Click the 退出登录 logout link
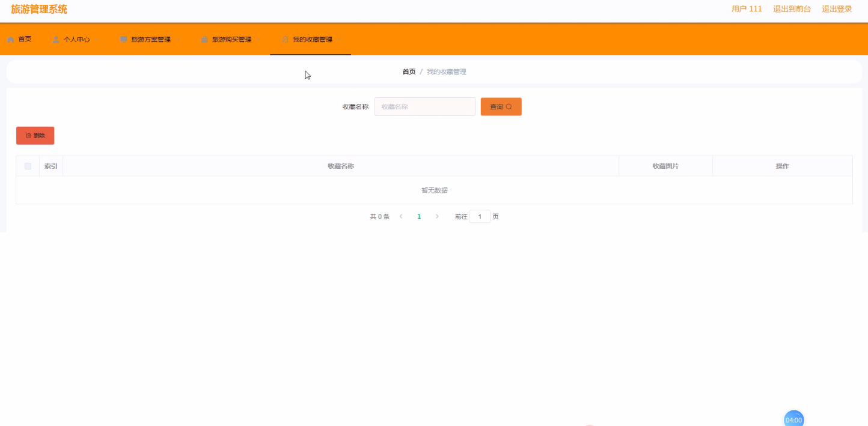This screenshot has height=426, width=868. (x=837, y=9)
